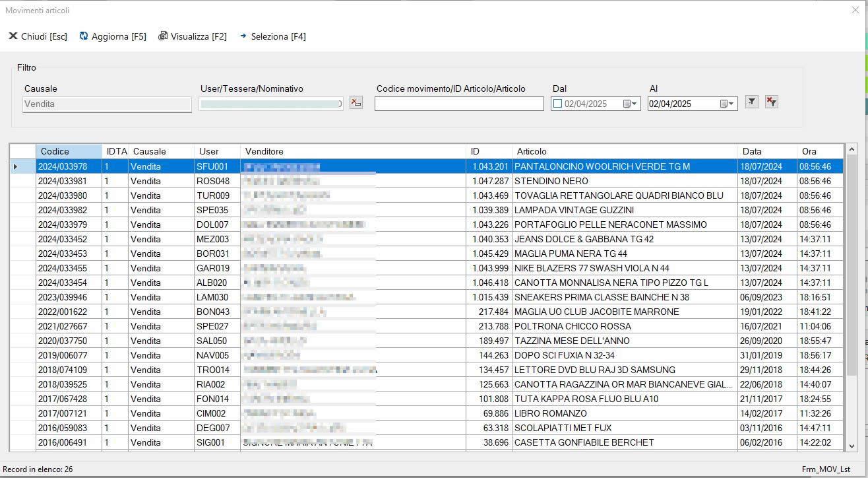Clear the User/Tessera/Nominativo field with the red-X icon
868x478 pixels.
pyautogui.click(x=356, y=102)
